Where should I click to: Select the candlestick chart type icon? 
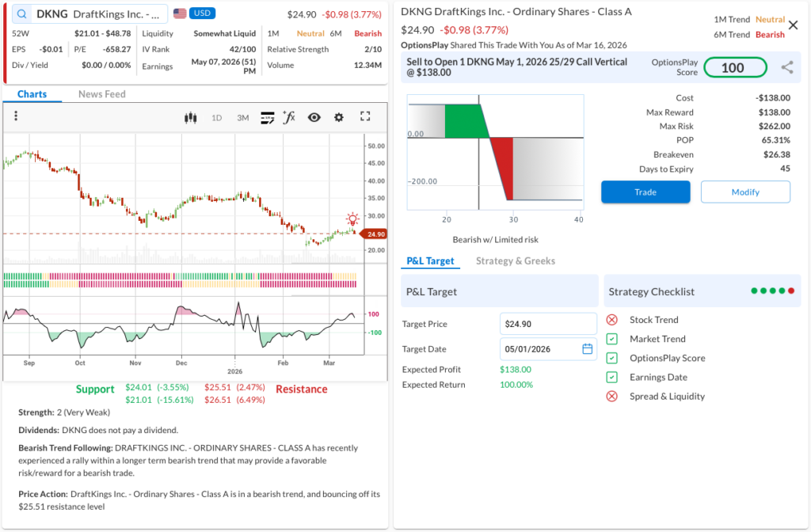pyautogui.click(x=190, y=117)
